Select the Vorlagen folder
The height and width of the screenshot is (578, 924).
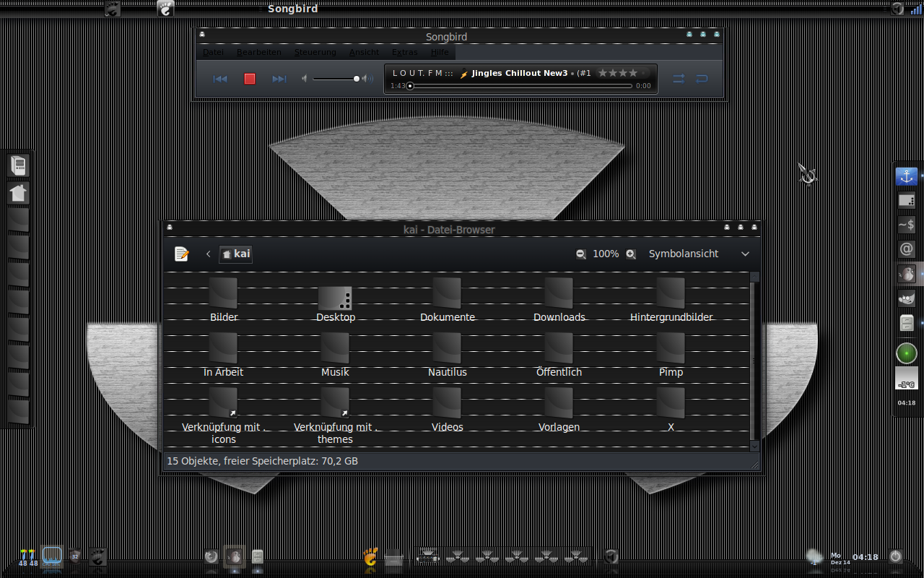click(559, 409)
